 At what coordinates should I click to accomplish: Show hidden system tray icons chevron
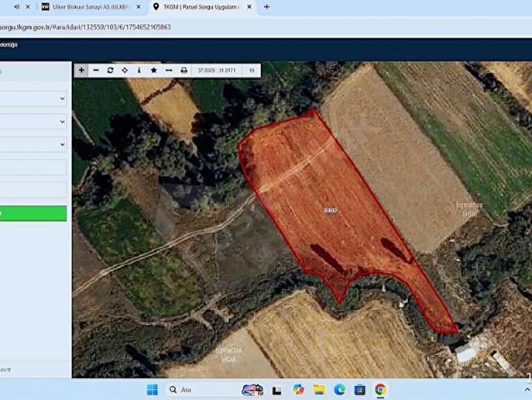[x=527, y=390]
